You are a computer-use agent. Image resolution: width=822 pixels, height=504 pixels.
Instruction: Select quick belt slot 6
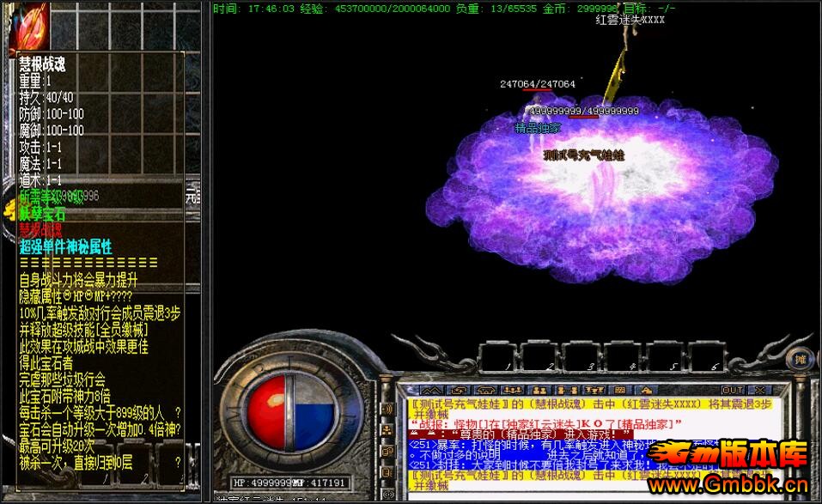pos(706,358)
